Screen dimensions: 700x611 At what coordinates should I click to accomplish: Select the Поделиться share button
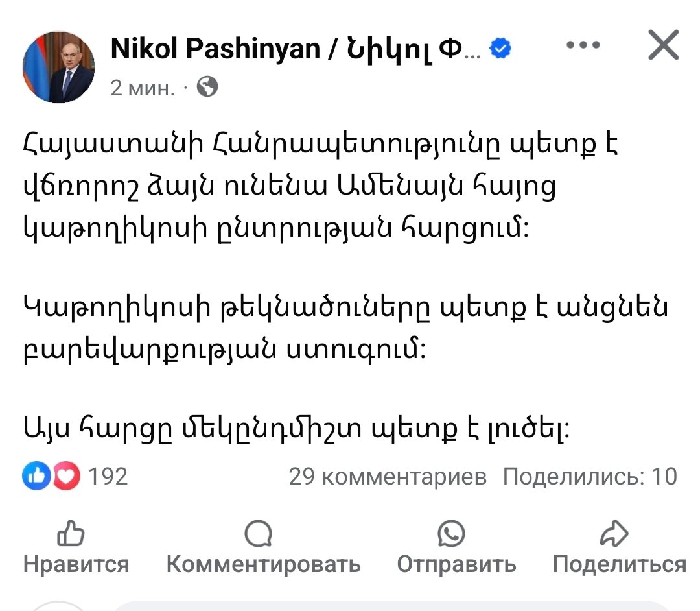pyautogui.click(x=620, y=547)
